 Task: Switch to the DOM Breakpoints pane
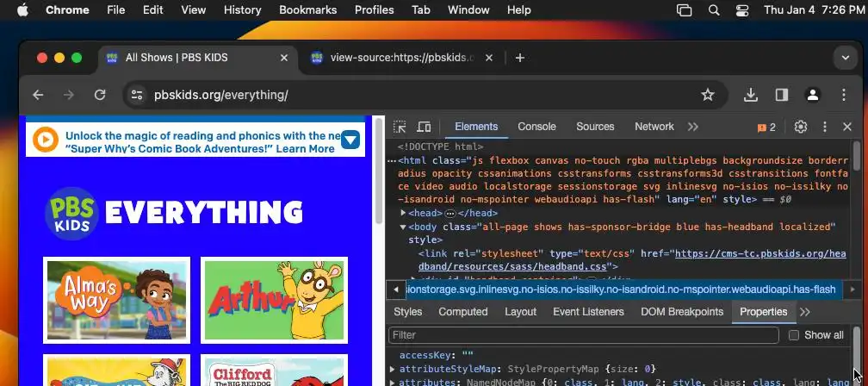point(682,312)
